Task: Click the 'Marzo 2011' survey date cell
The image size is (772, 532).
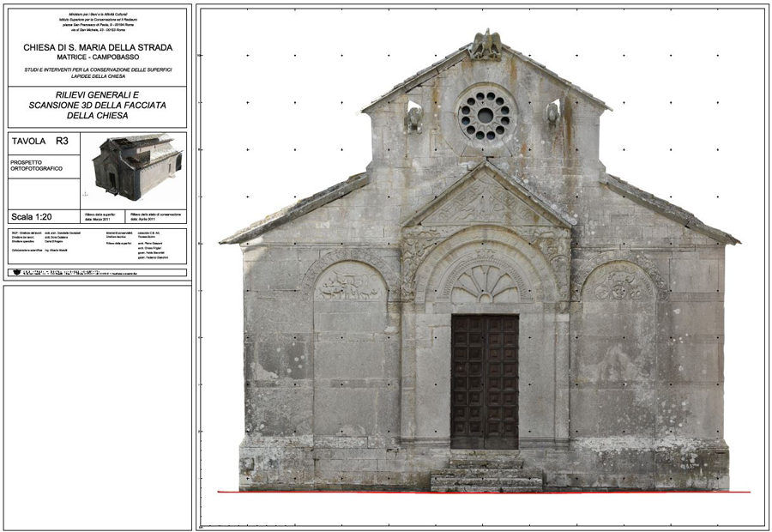Action: click(102, 217)
